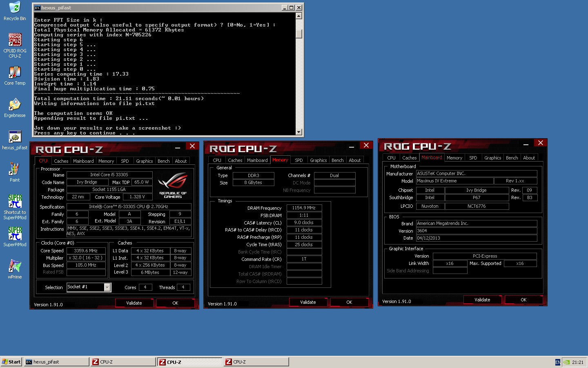Open About tab in CPU window
Viewport: 588px width, 368px height.
tap(181, 161)
